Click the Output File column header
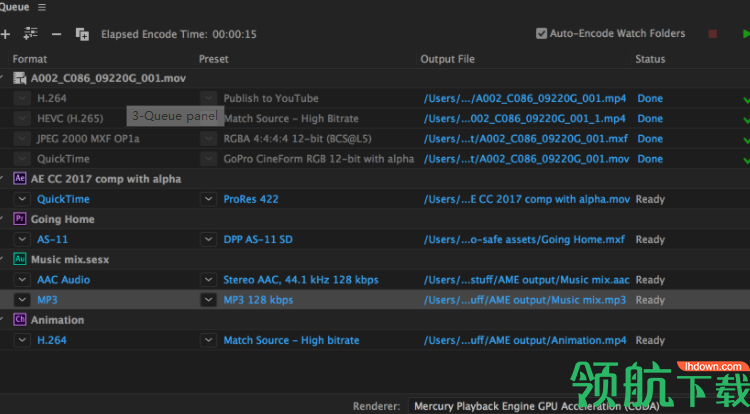The height and width of the screenshot is (414, 750). point(447,59)
